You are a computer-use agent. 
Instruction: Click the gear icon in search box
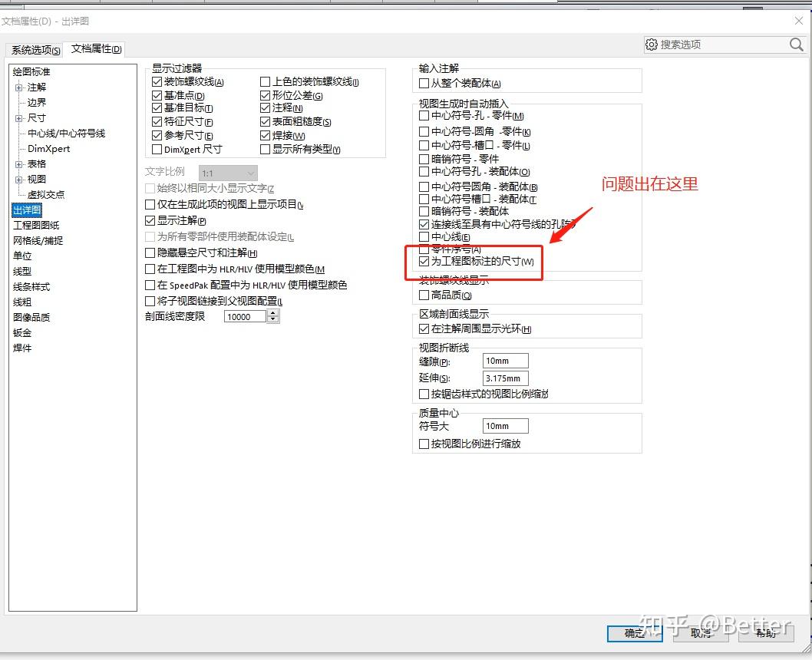coord(652,45)
